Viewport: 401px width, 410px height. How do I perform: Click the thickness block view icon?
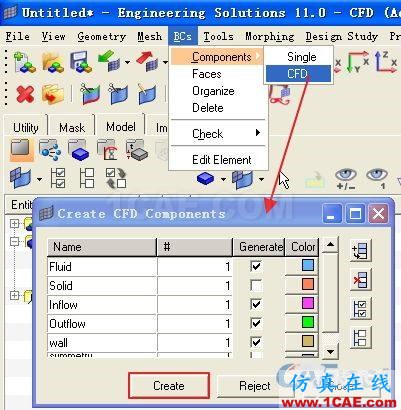(137, 150)
